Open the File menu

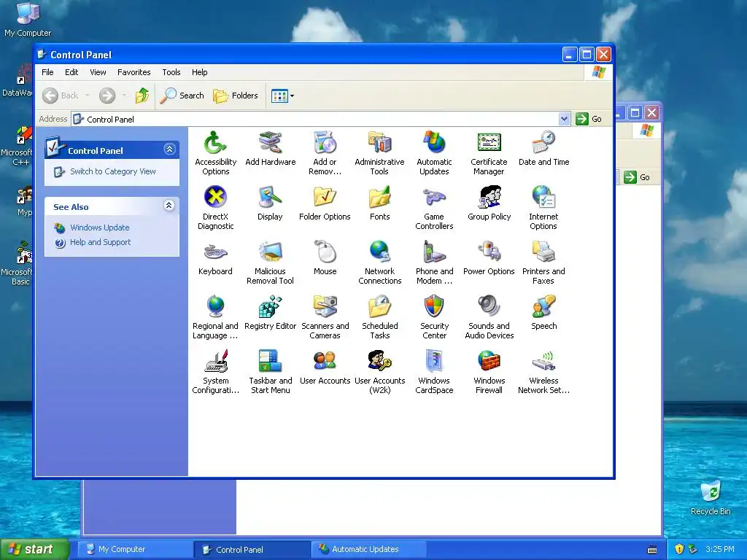click(x=47, y=72)
